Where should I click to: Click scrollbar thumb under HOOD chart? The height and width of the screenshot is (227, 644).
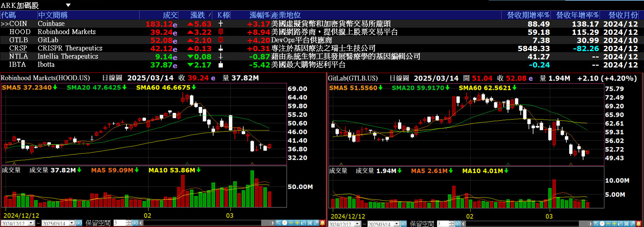266,223
